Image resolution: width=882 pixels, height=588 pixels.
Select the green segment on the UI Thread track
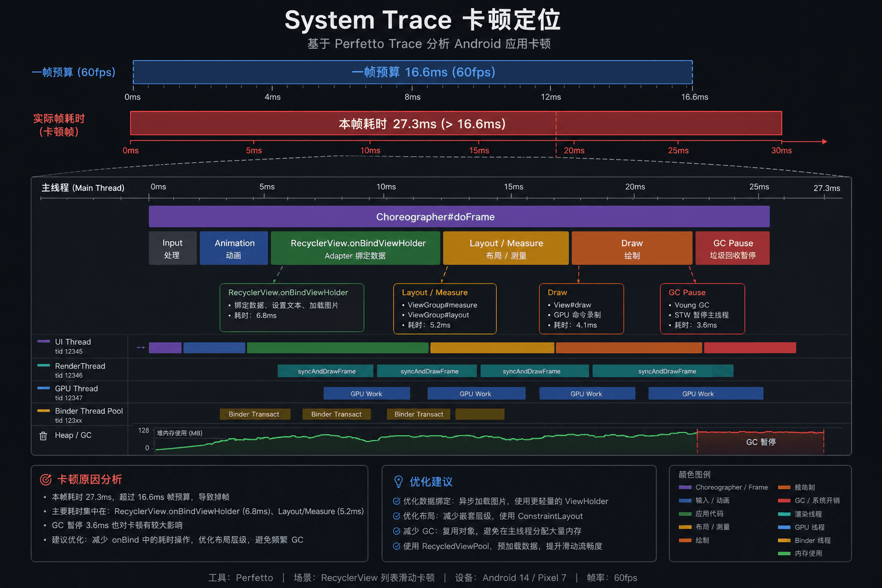[x=338, y=347]
